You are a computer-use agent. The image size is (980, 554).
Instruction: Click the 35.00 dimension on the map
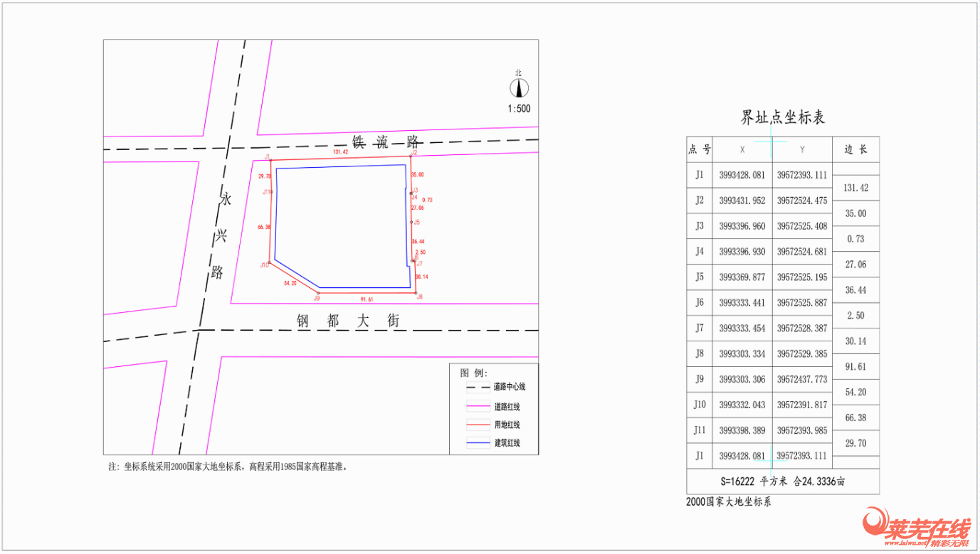[418, 174]
